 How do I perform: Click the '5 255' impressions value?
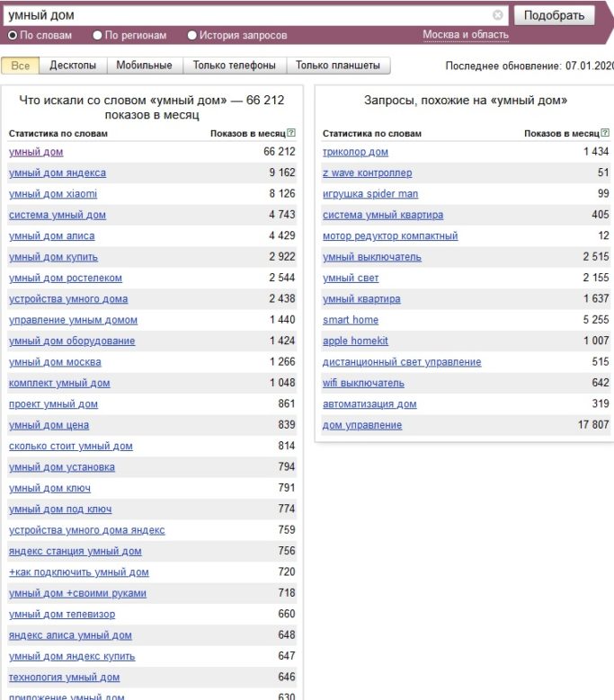click(x=596, y=320)
